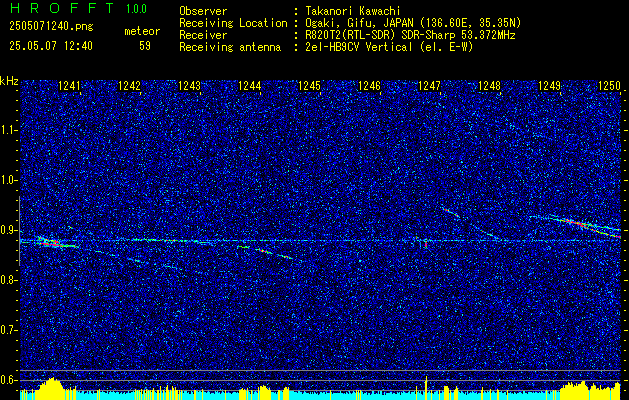Viewport: 629px width, 400px height.
Task: Click the version number 1.0.0
Action: tap(136, 9)
